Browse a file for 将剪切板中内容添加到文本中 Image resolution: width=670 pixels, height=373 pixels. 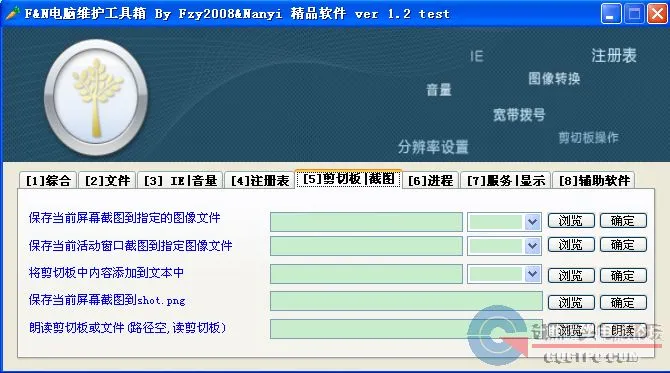pos(571,275)
